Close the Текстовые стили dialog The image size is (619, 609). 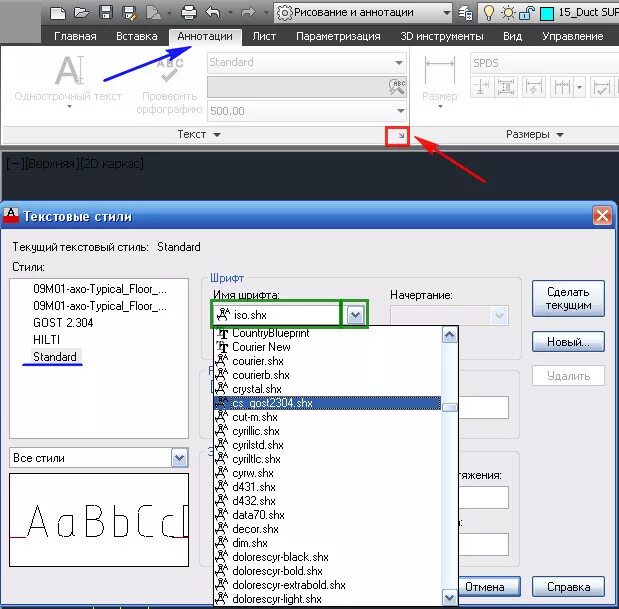pos(602,216)
